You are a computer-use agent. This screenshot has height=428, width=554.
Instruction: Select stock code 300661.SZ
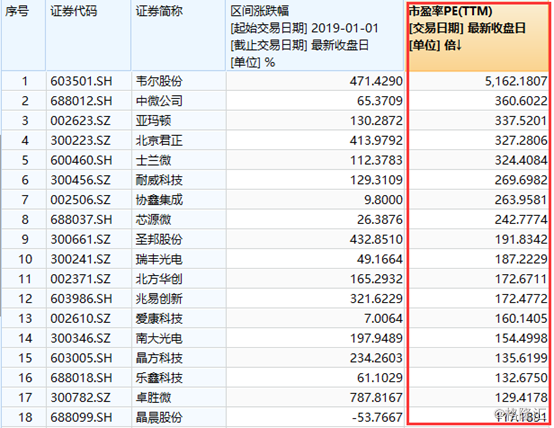click(x=80, y=240)
